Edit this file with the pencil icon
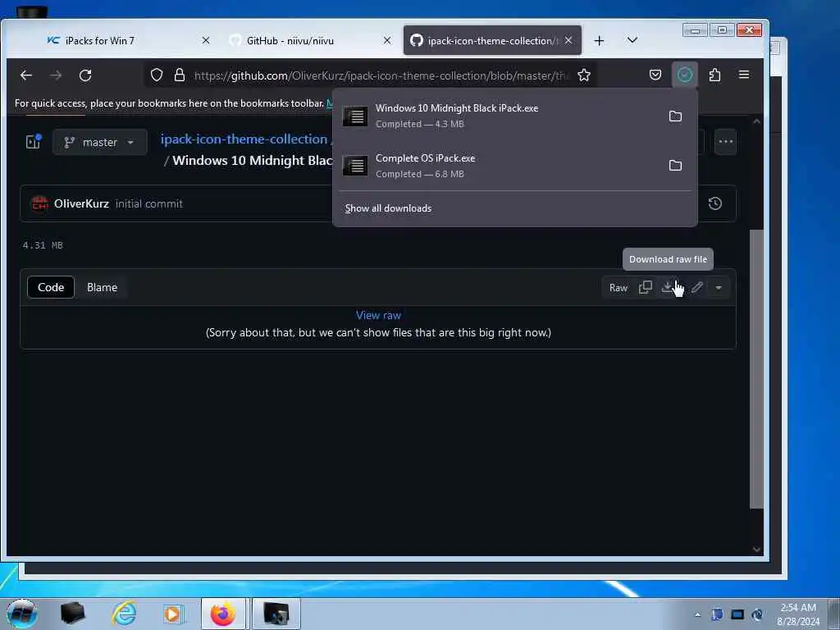The width and height of the screenshot is (840, 630). pos(697,288)
